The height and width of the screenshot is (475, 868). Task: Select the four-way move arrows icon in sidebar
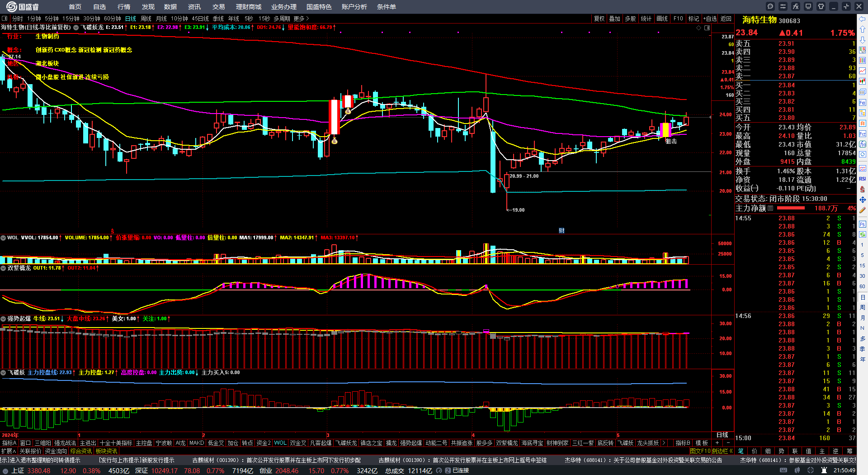(x=863, y=199)
